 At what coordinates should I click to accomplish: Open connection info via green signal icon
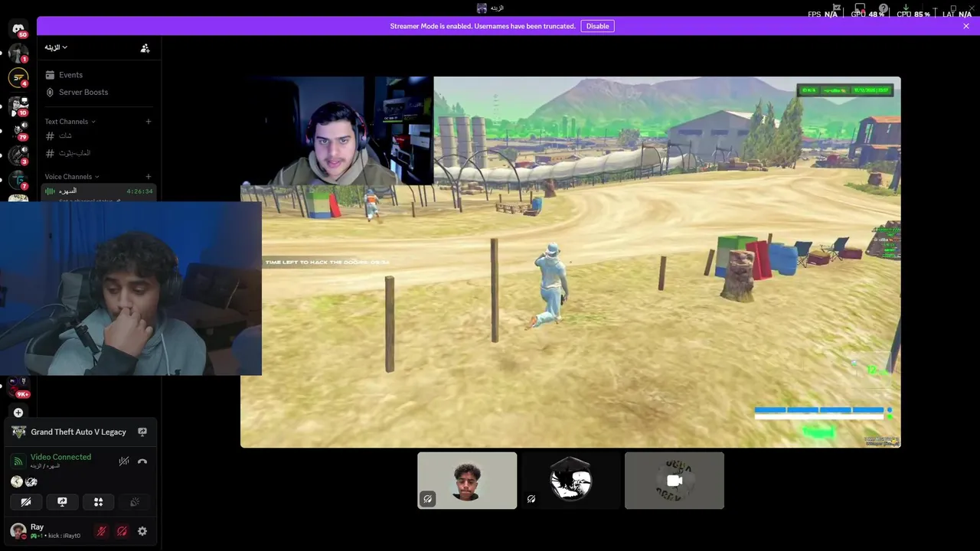pos(18,461)
